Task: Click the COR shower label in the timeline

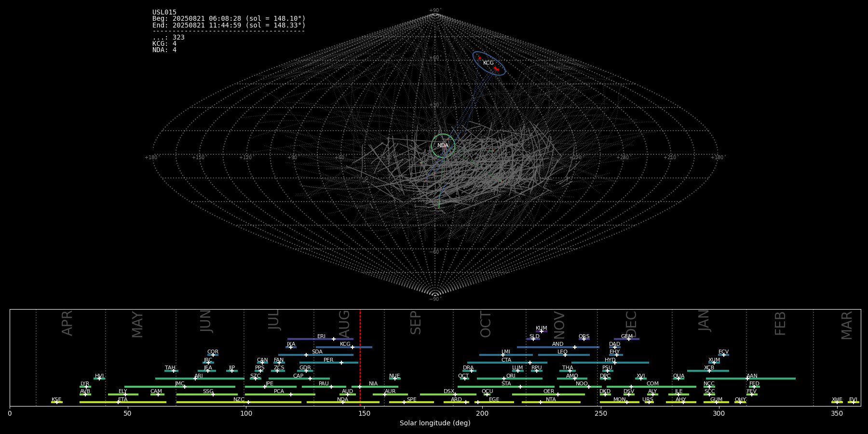Action: click(x=213, y=352)
